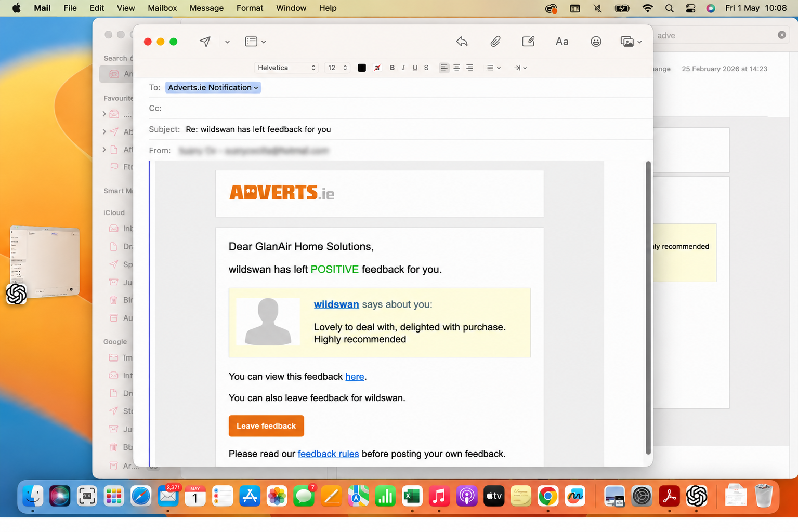Open Microsoft Excel from the Dock
The image size is (798, 532).
[x=412, y=497]
